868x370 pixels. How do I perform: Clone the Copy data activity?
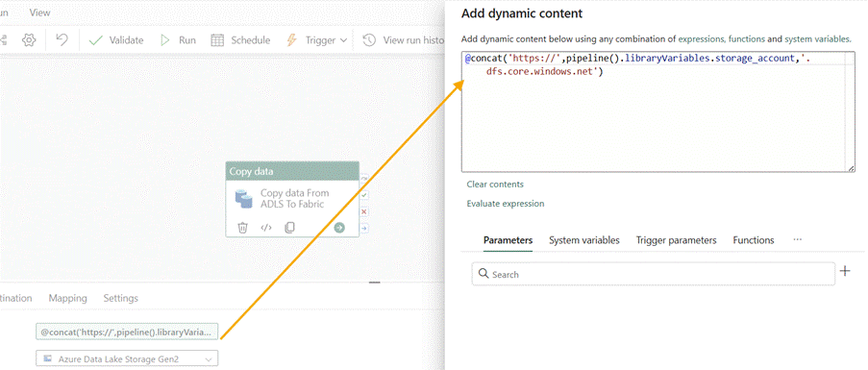pos(289,228)
